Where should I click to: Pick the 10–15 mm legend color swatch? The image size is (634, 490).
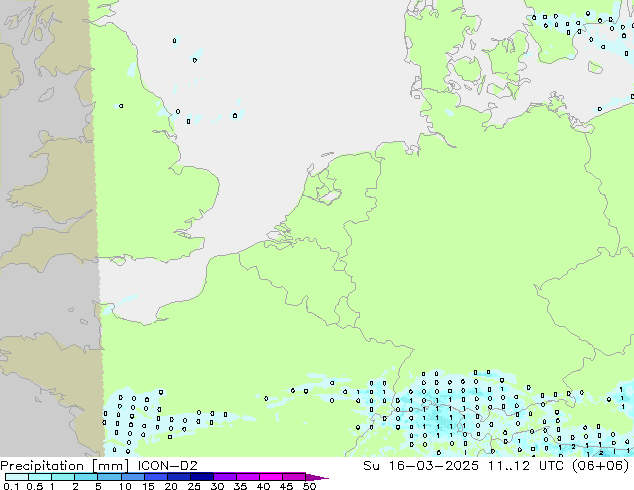tap(132, 477)
